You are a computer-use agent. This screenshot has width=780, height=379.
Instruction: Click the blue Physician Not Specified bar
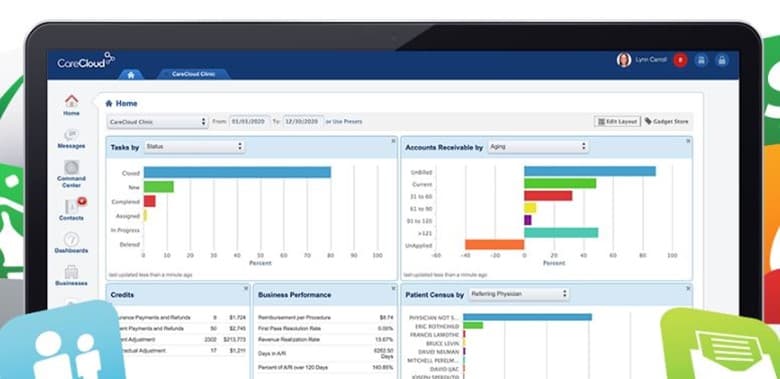pos(527,317)
